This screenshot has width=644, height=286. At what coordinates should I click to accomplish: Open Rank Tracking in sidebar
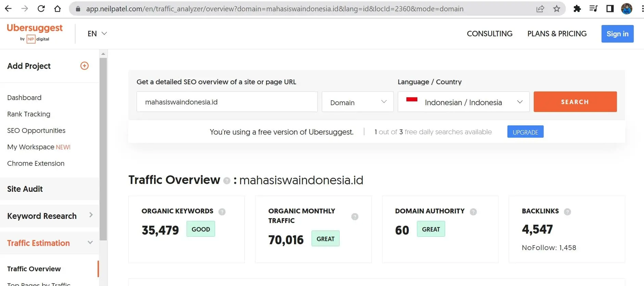[x=29, y=114]
